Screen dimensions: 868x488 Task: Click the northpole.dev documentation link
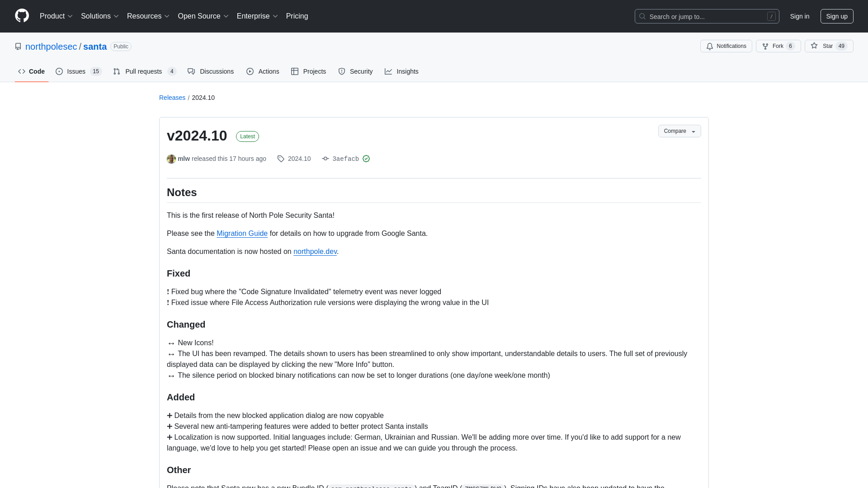315,251
